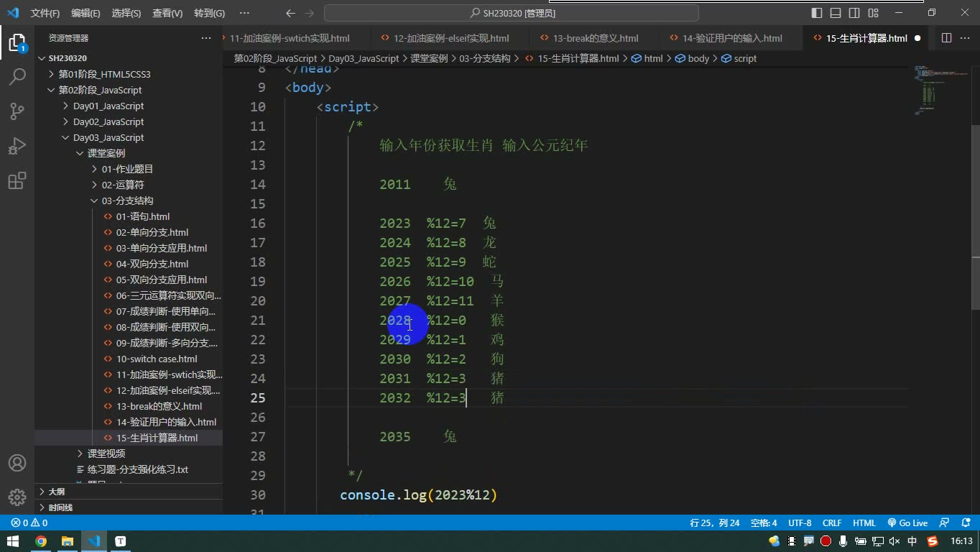The width and height of the screenshot is (980, 552).
Task: Toggle primary side bar layout button
Action: (817, 13)
